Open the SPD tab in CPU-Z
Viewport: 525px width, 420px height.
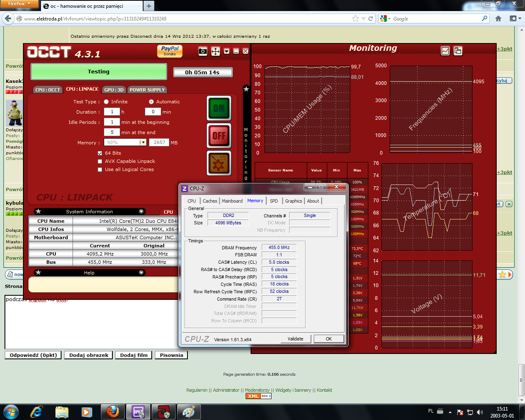(274, 201)
